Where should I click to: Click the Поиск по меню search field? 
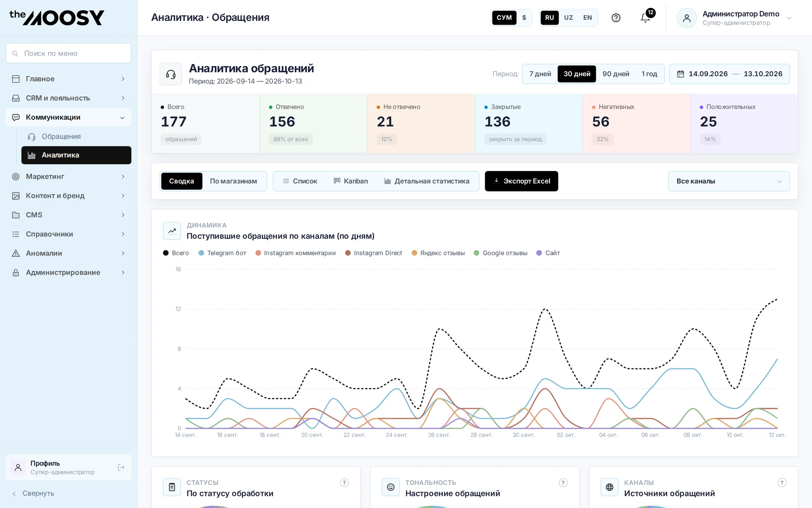click(68, 53)
